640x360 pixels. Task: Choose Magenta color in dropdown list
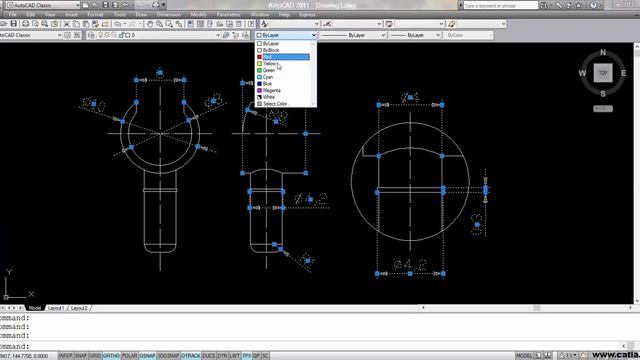click(x=284, y=90)
